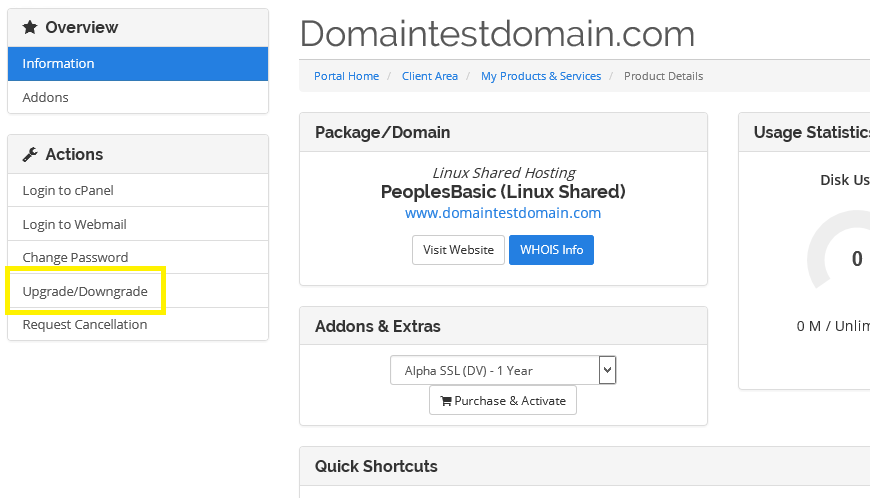
Task: Open the Addons sidebar item
Action: point(138,97)
